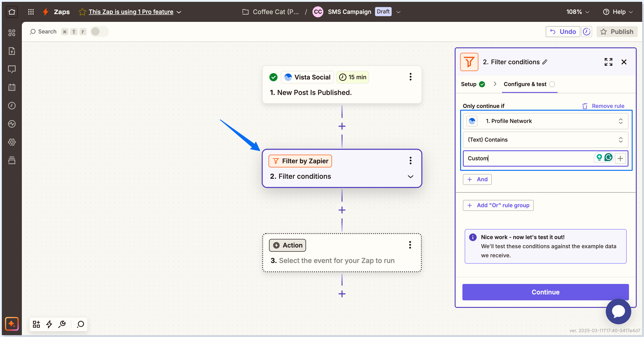Close the Filter conditions panel

pyautogui.click(x=624, y=62)
